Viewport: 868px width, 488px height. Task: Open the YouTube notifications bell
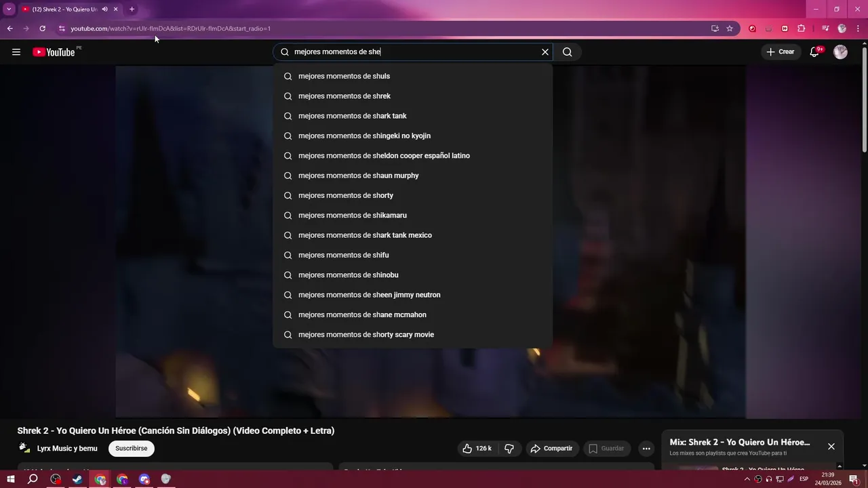pyautogui.click(x=815, y=52)
